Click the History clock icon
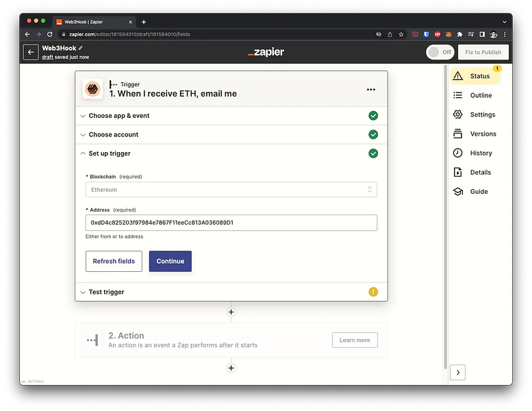 pyautogui.click(x=457, y=153)
